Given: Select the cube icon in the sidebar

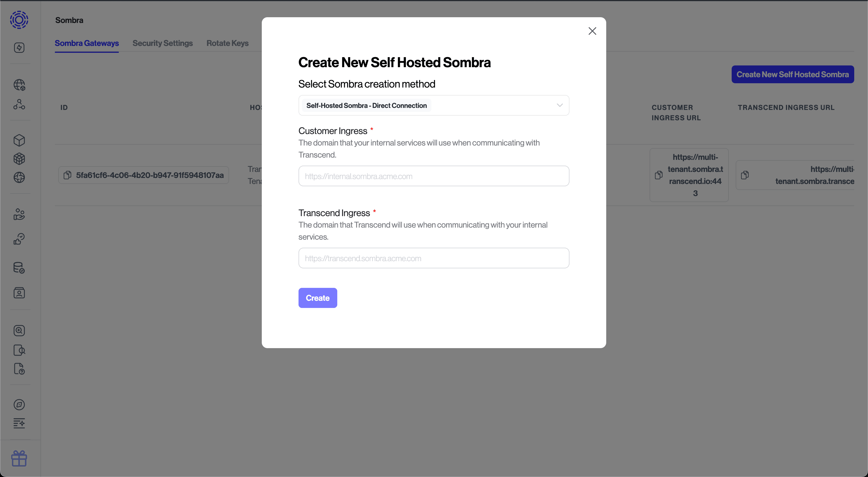Looking at the screenshot, I should coord(19,140).
